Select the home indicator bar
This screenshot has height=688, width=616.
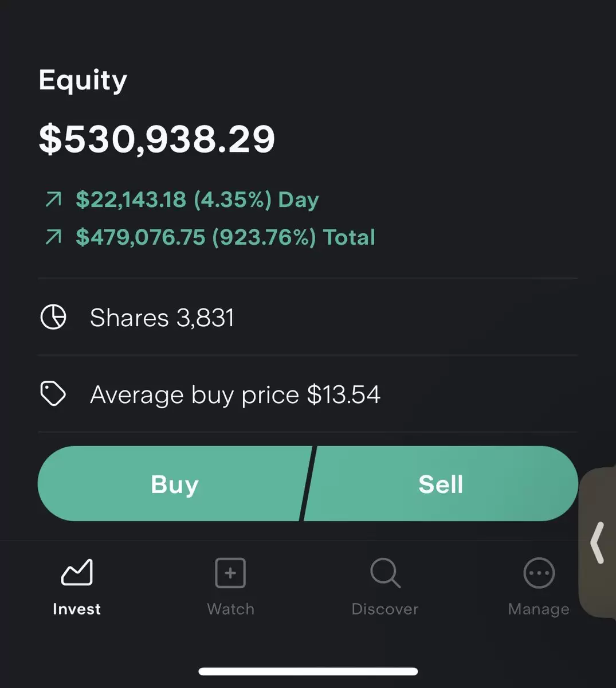pos(308,671)
